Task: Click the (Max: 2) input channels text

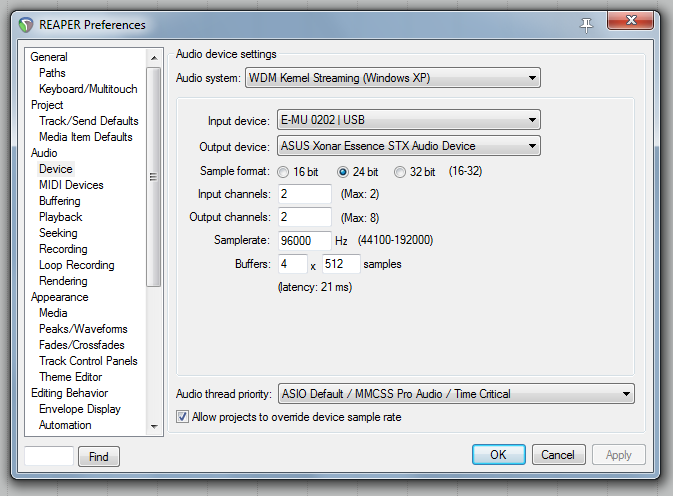Action: click(360, 194)
